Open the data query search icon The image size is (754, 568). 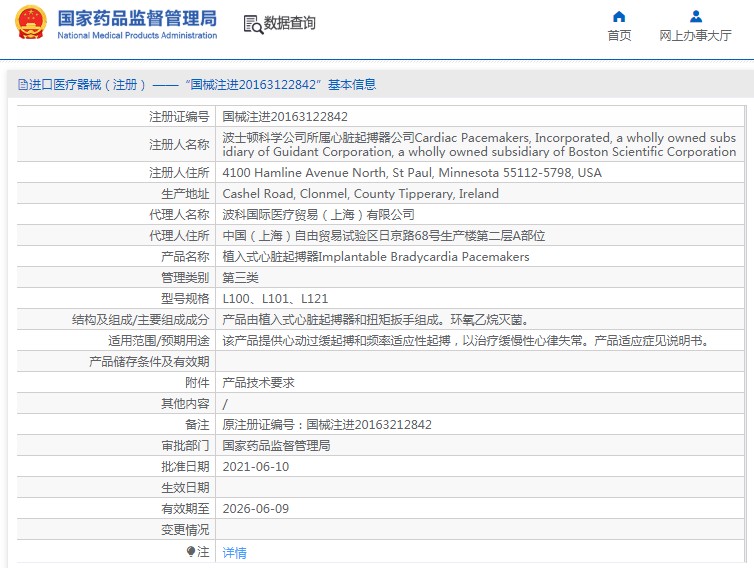coord(253,24)
